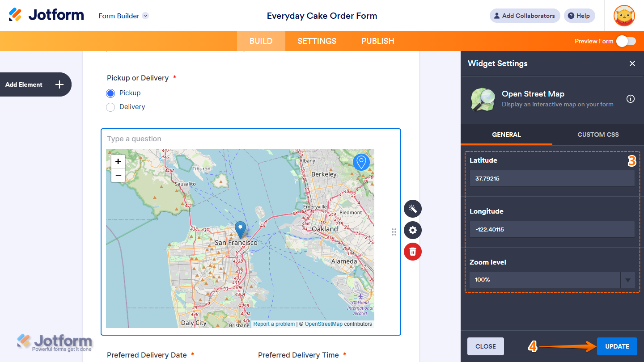Click the Open Street Map info icon
644x362 pixels.
click(631, 99)
